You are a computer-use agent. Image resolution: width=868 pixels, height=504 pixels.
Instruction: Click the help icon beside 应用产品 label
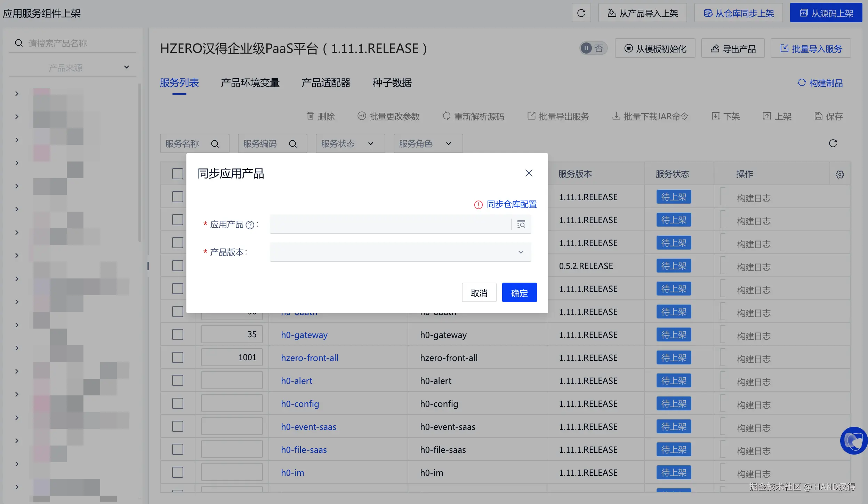pyautogui.click(x=250, y=225)
